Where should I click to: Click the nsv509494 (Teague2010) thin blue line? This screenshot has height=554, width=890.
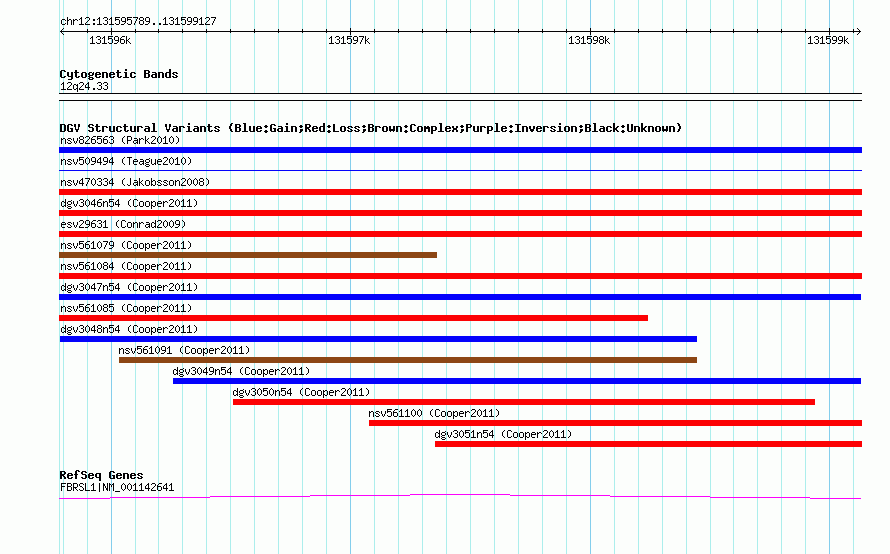(460, 170)
